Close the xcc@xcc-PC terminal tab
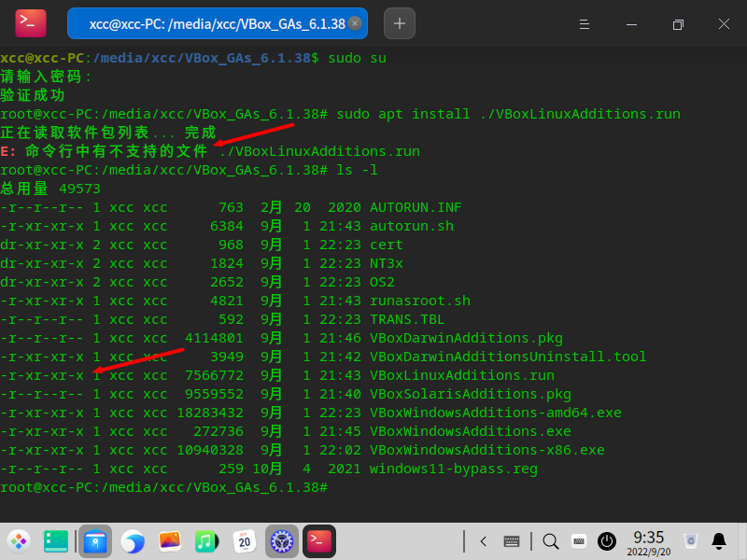 [355, 23]
